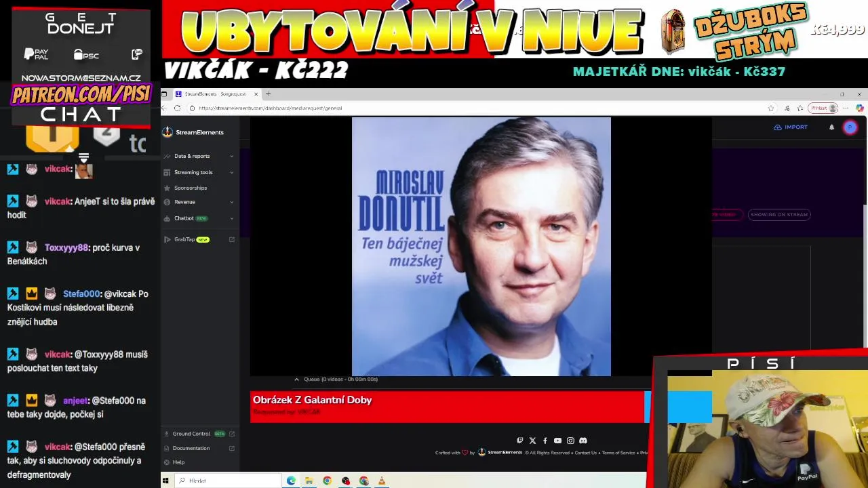Screen dimensions: 868x488
Task: Open the StreamElements Discord icon
Action: tap(583, 441)
